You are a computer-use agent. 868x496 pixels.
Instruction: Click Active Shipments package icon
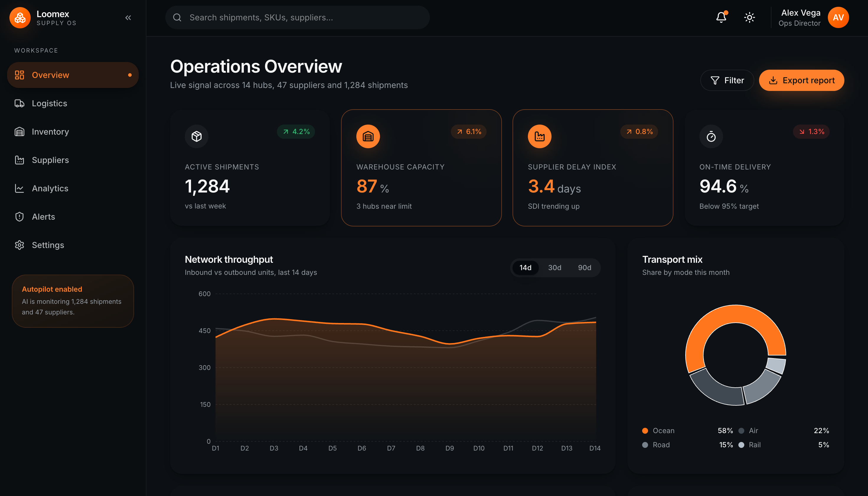[x=197, y=136]
